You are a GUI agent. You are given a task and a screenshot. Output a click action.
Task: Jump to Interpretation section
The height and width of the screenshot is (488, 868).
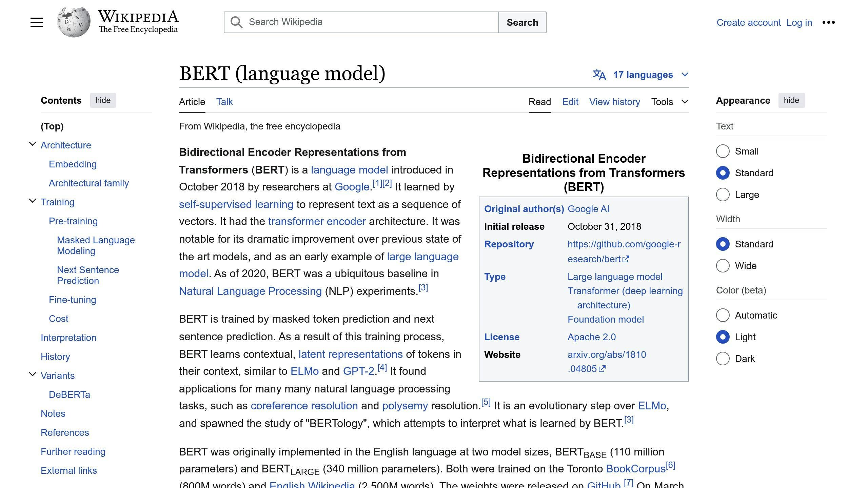tap(68, 338)
